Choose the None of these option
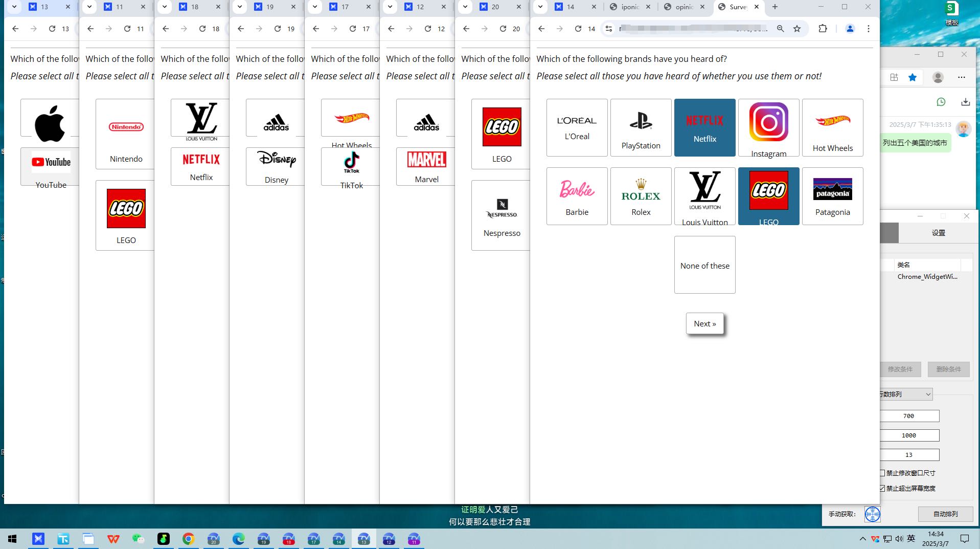980x549 pixels. [704, 265]
